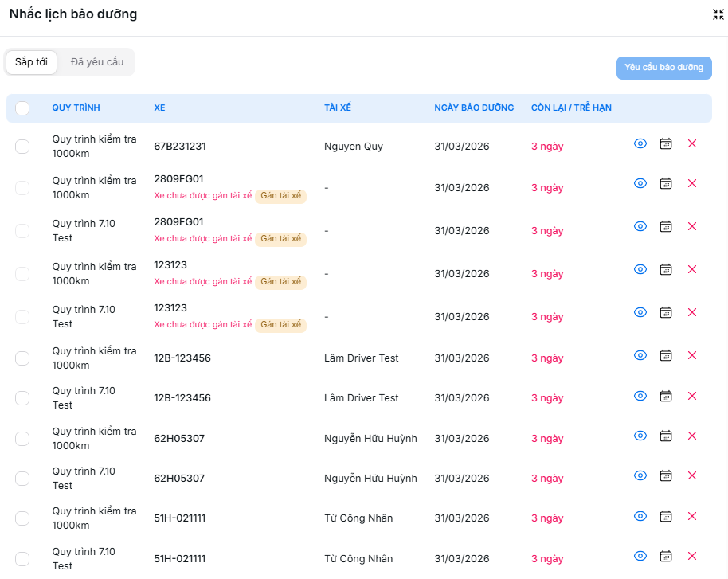Check the box for vehicle 67B231231

[x=22, y=147]
